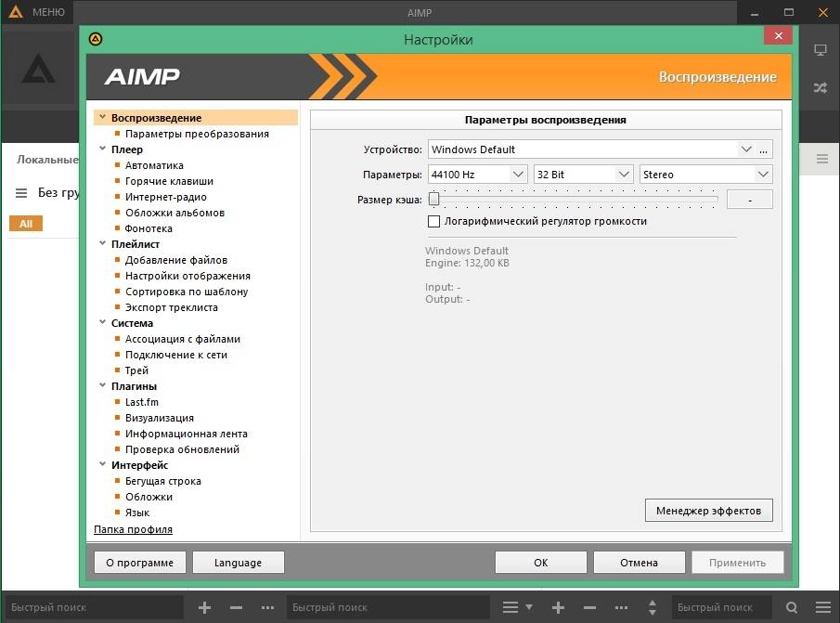Open three-dots icon after middle quick search
This screenshot has height=623, width=840.
(x=621, y=607)
